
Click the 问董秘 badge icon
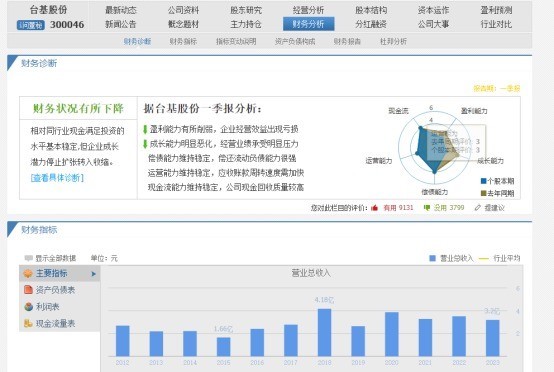click(x=30, y=25)
